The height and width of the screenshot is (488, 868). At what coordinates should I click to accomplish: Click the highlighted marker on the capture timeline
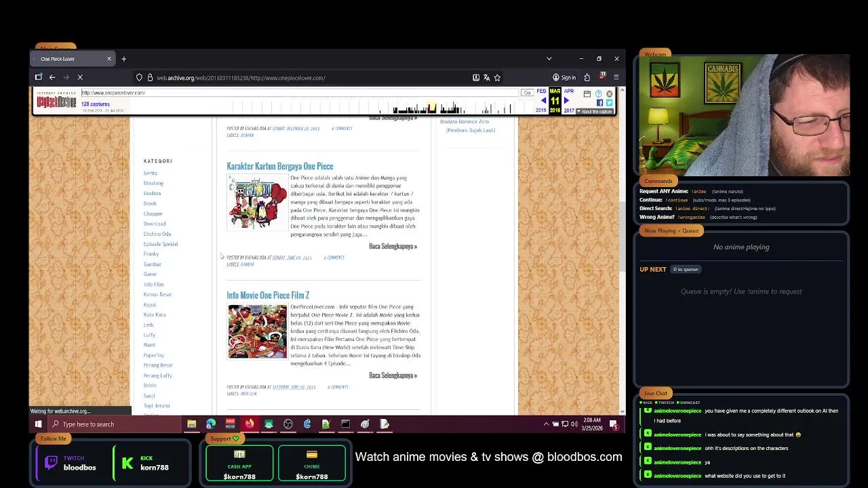(x=431, y=108)
